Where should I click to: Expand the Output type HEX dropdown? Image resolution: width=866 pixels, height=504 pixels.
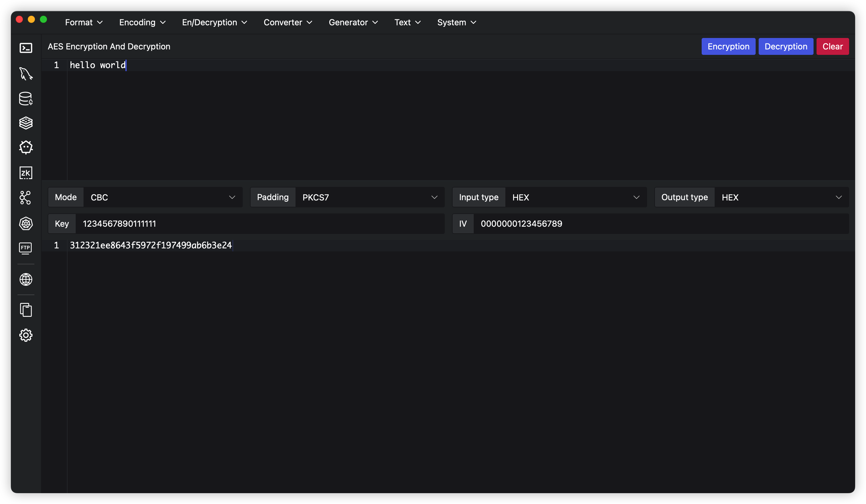[781, 197]
